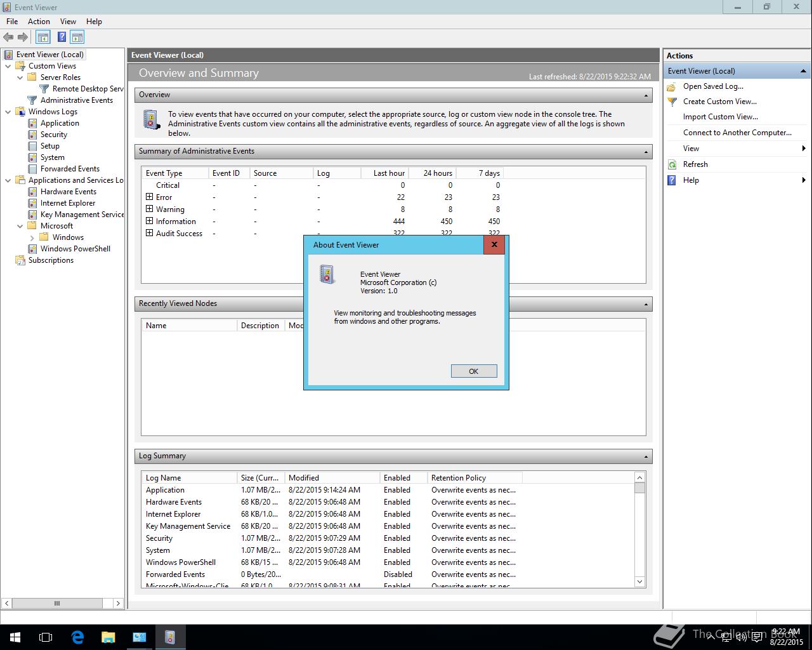Click the Log Name column header
The height and width of the screenshot is (650, 812).
pos(189,478)
